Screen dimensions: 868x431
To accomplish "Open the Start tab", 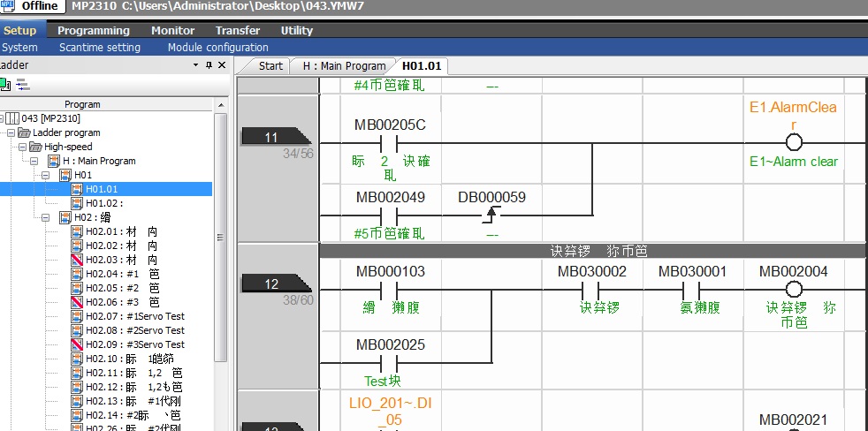I will [x=270, y=65].
